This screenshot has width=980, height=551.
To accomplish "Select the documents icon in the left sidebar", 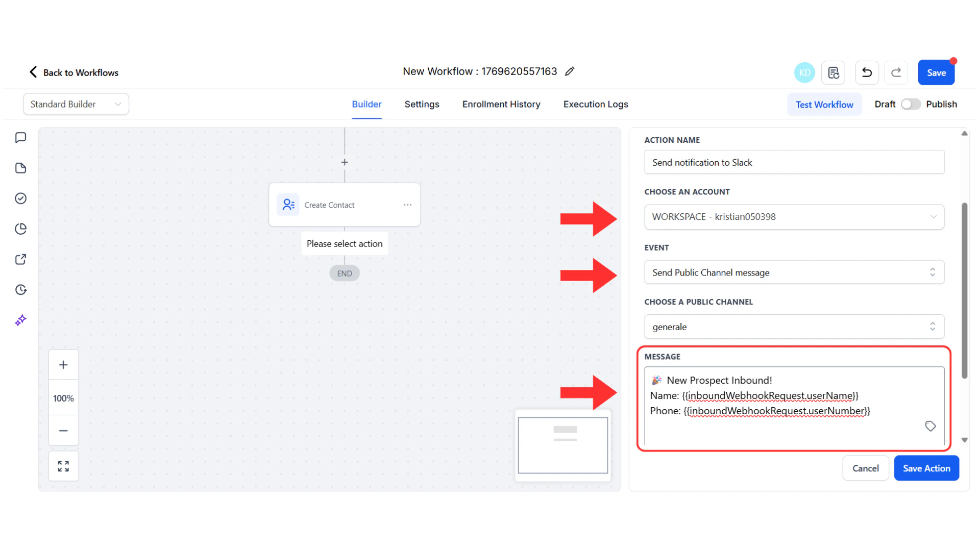I will (x=20, y=168).
